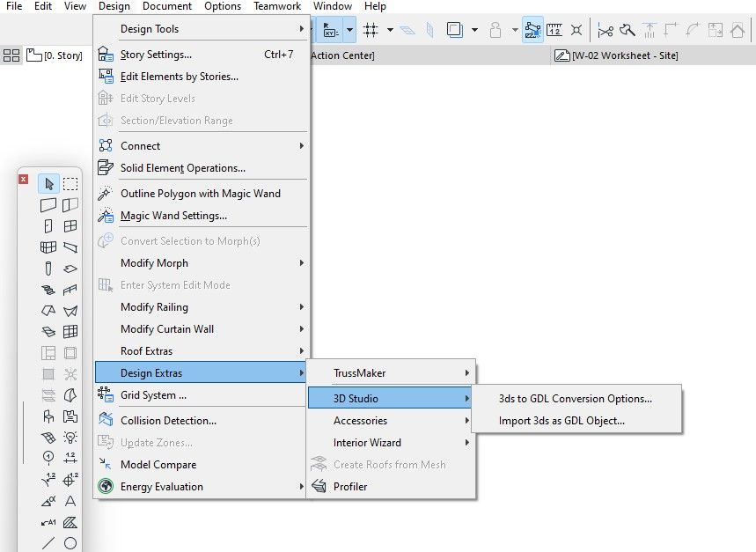Image resolution: width=756 pixels, height=552 pixels.
Task: Select Outline Polygon with Magic Wand
Action: pos(201,194)
